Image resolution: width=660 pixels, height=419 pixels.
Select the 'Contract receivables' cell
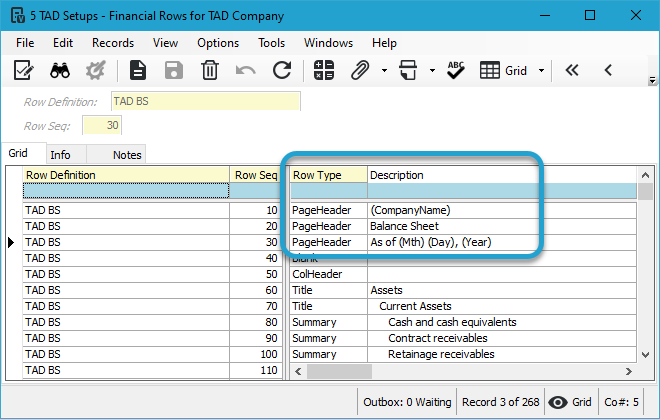tap(502, 338)
